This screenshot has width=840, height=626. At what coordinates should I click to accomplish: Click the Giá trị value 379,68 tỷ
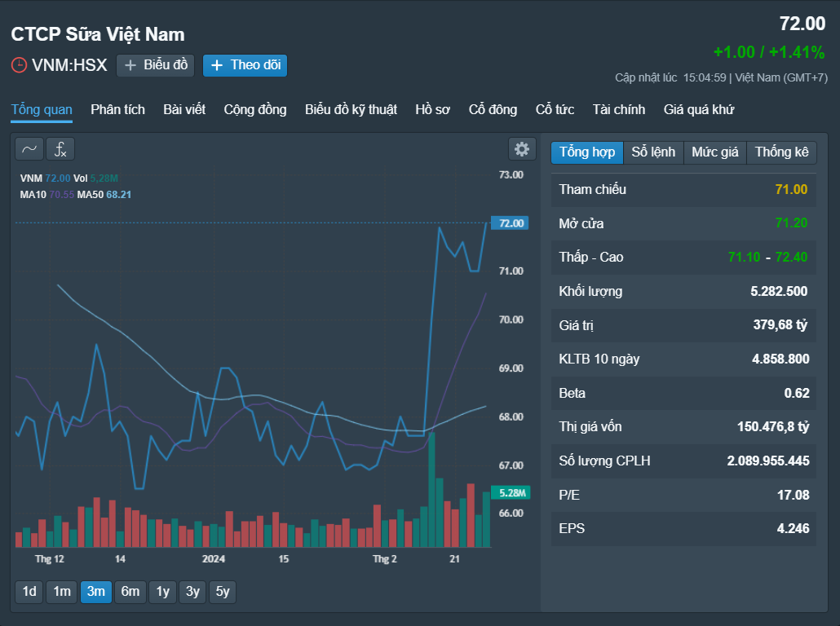click(780, 325)
